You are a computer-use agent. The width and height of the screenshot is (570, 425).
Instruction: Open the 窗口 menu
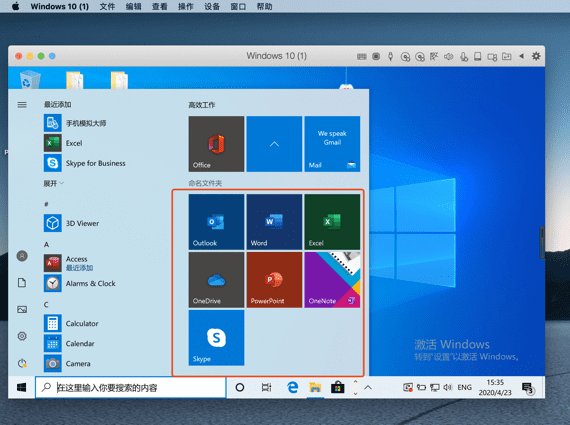click(238, 7)
